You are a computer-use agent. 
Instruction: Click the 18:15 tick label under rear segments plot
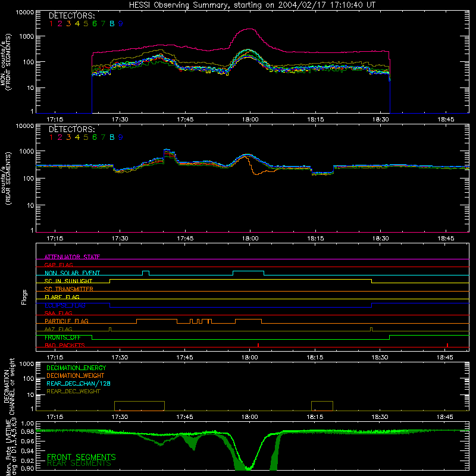[x=315, y=239]
